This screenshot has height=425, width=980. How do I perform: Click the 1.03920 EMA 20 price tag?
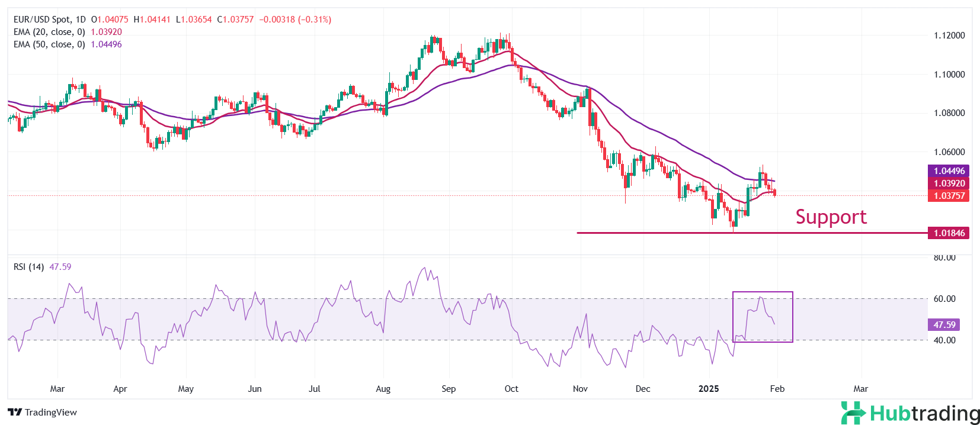pos(949,183)
